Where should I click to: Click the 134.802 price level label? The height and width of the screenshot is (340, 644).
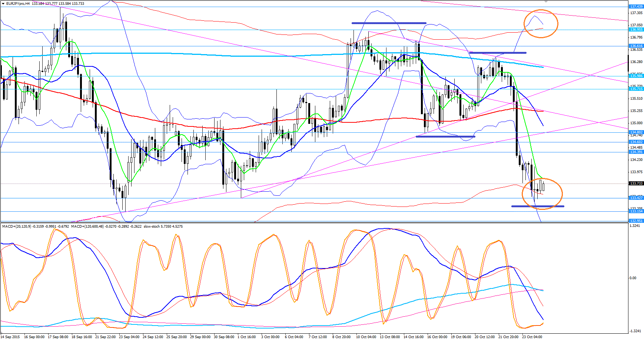point(636,132)
